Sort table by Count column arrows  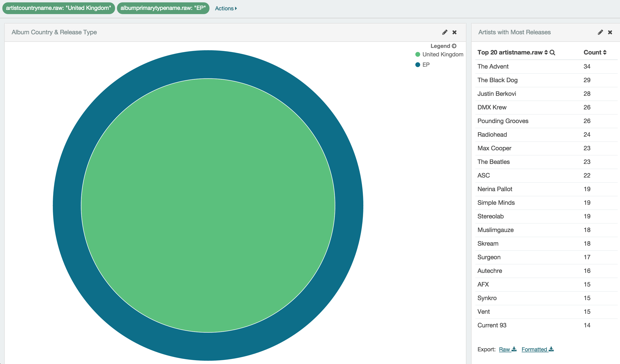point(604,52)
